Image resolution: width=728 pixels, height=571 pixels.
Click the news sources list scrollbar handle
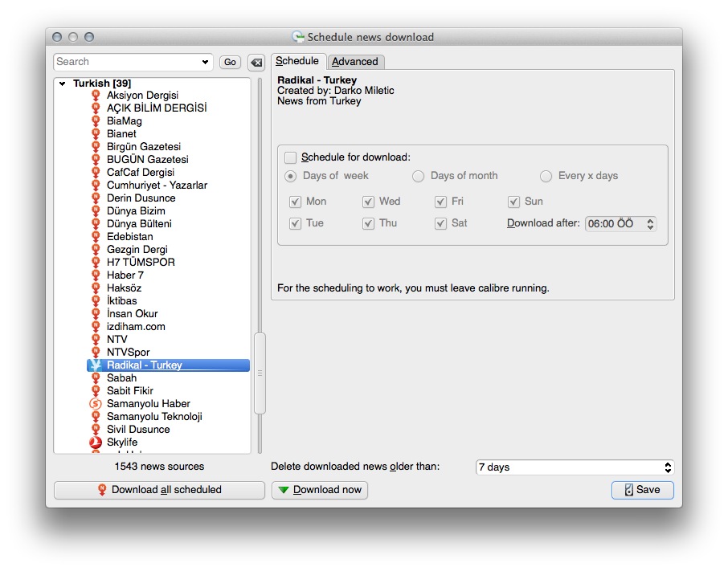click(x=260, y=373)
